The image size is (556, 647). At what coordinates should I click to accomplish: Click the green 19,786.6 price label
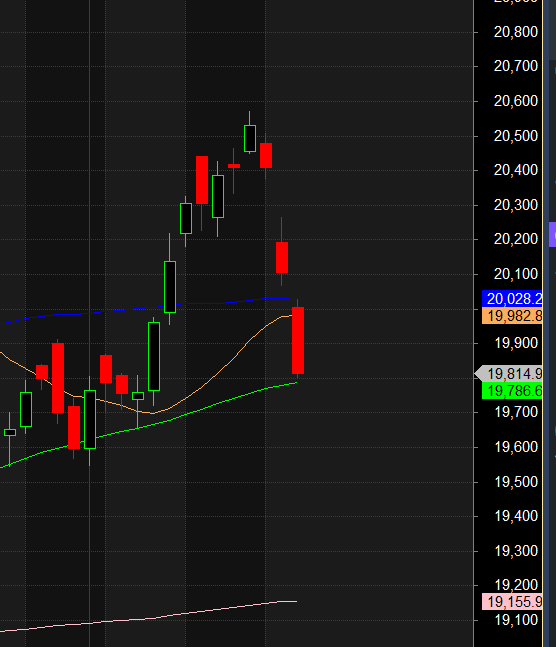[512, 391]
